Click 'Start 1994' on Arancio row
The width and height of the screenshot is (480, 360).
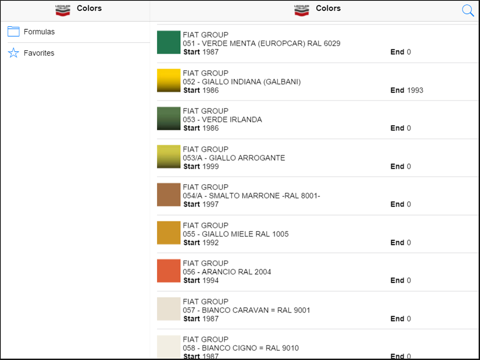click(201, 281)
